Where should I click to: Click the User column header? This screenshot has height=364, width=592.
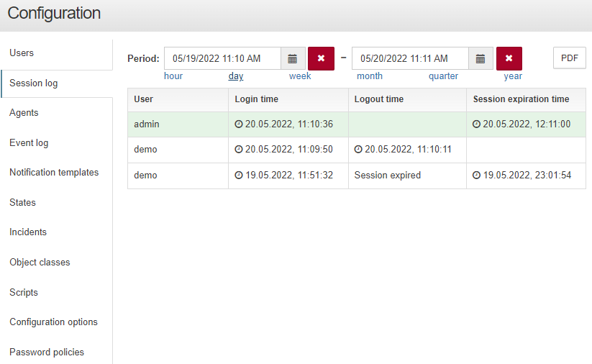(178, 99)
